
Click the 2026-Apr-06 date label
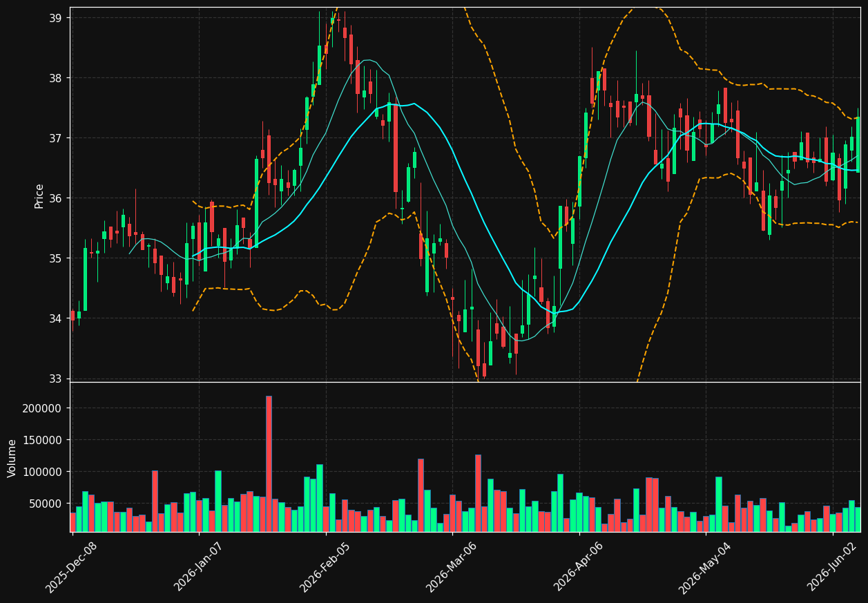[579, 567]
